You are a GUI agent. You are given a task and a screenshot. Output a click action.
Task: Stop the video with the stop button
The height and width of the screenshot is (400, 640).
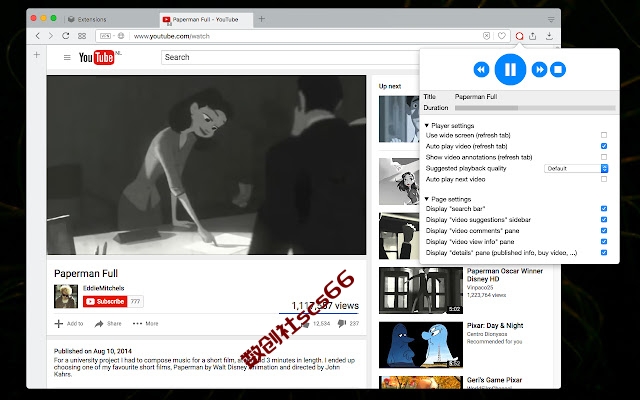[558, 69]
